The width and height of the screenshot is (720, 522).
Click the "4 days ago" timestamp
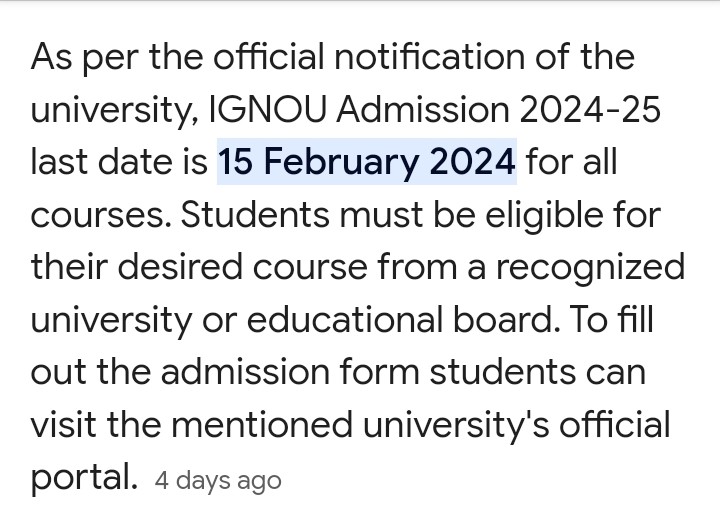coord(218,482)
